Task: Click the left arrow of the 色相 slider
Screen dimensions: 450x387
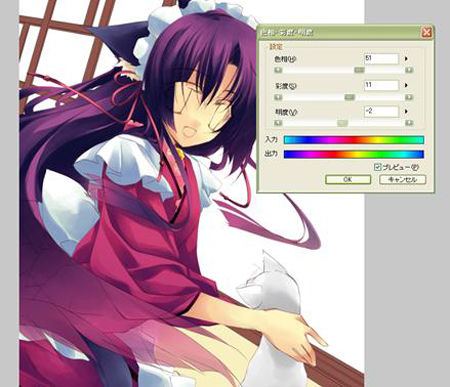Action: [x=278, y=70]
